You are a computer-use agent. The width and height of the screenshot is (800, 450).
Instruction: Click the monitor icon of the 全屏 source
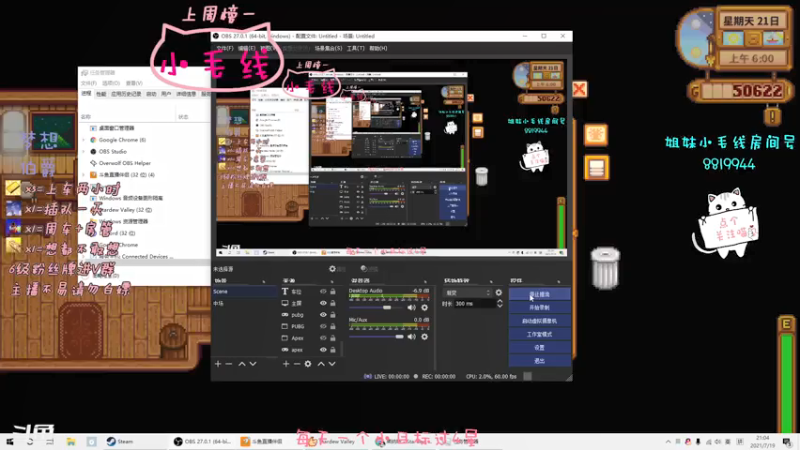pyautogui.click(x=285, y=303)
